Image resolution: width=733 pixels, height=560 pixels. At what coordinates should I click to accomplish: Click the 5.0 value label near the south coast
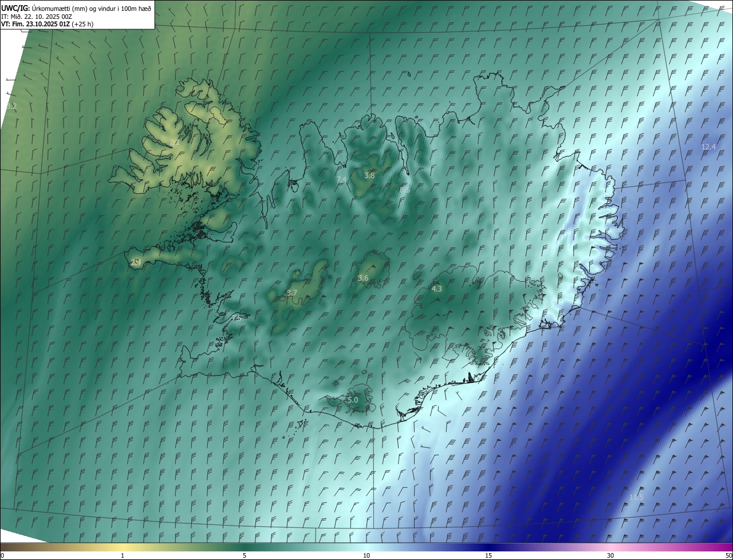click(353, 400)
